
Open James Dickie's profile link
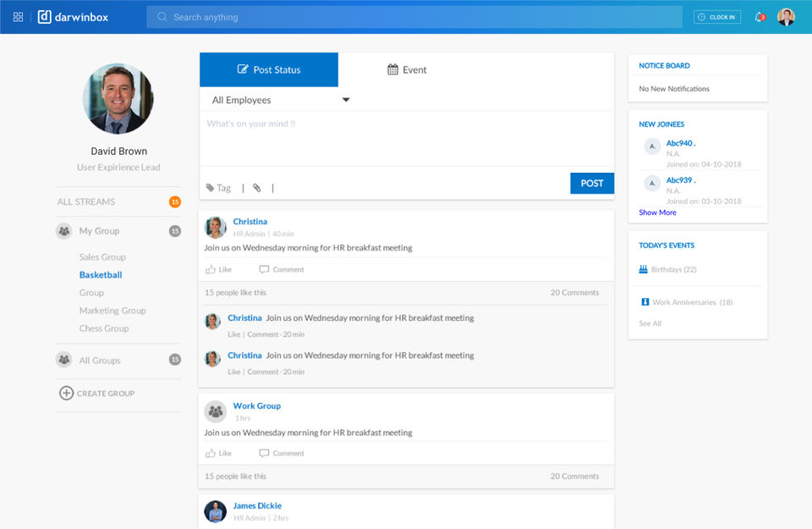pyautogui.click(x=257, y=505)
